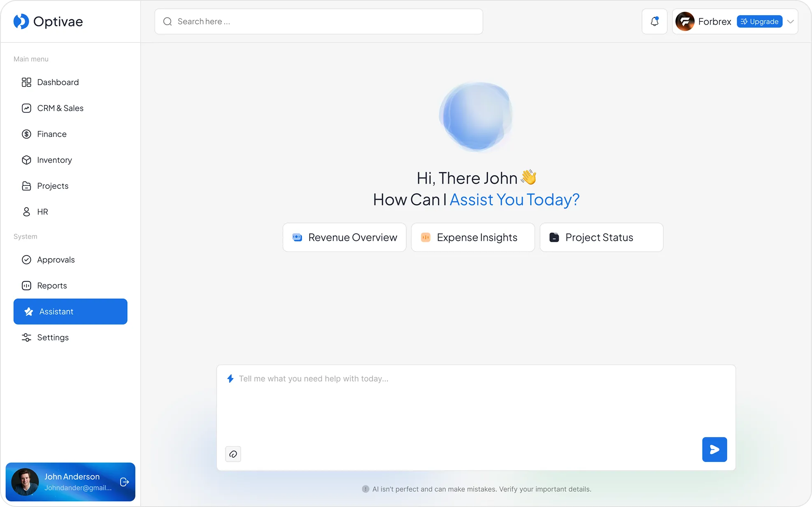
Task: Open the Projects page
Action: (70, 186)
